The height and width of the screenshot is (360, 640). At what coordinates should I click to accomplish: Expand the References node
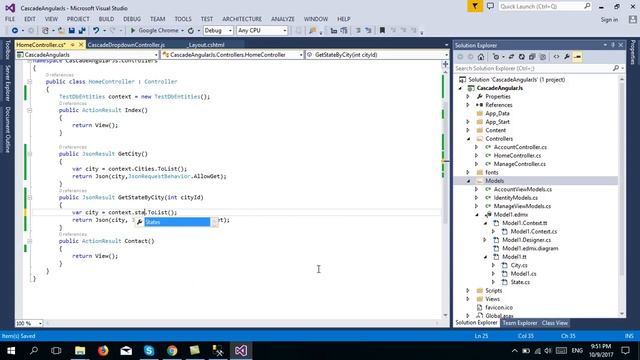tap(468, 105)
